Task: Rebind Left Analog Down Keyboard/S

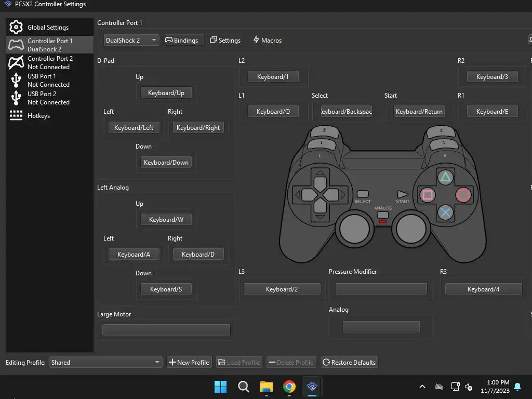Action: (166, 289)
